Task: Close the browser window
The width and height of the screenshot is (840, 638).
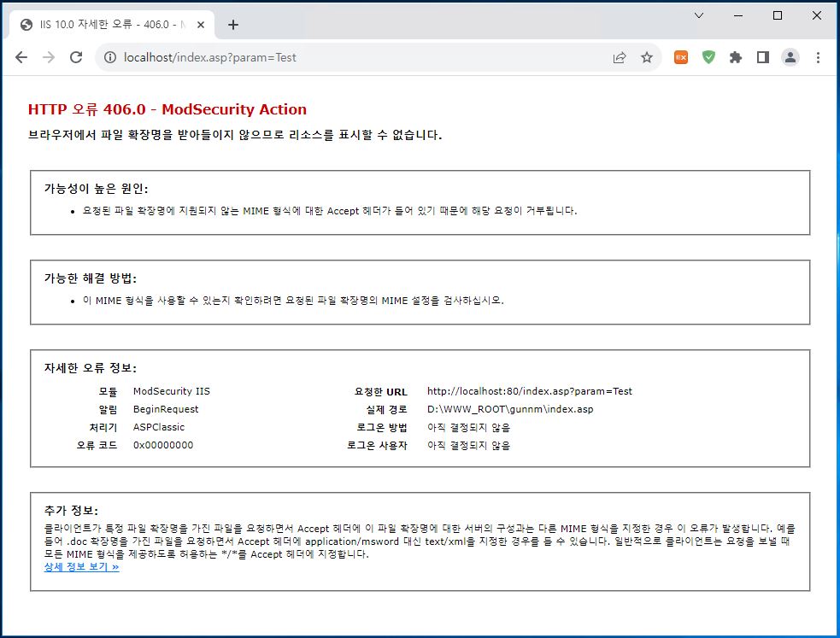Action: click(816, 15)
